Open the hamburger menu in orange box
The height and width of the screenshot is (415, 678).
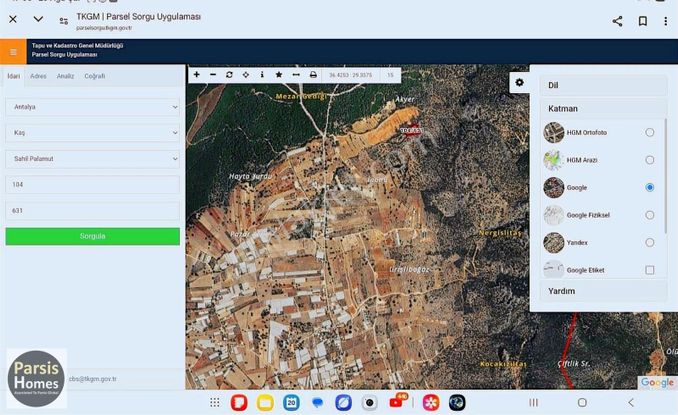click(x=13, y=52)
